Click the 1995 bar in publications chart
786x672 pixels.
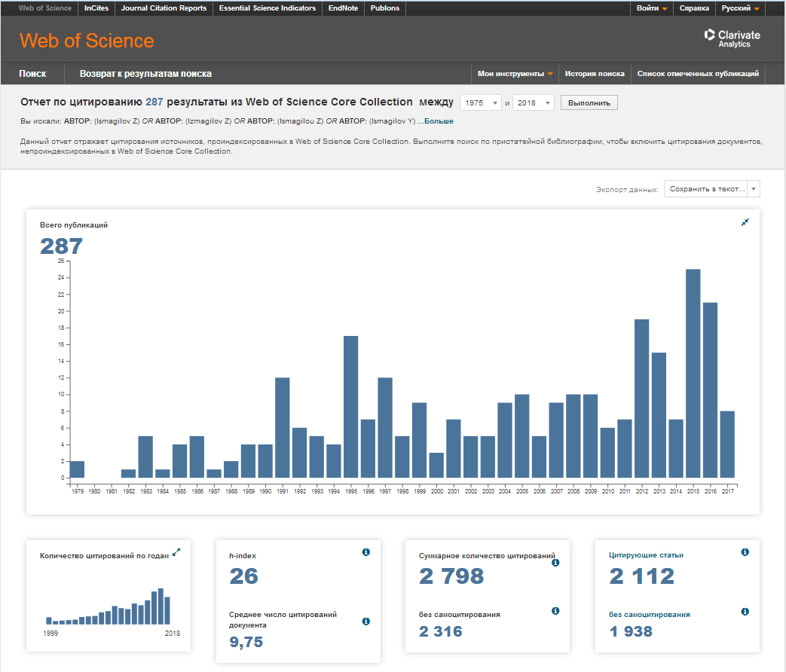pyautogui.click(x=351, y=407)
